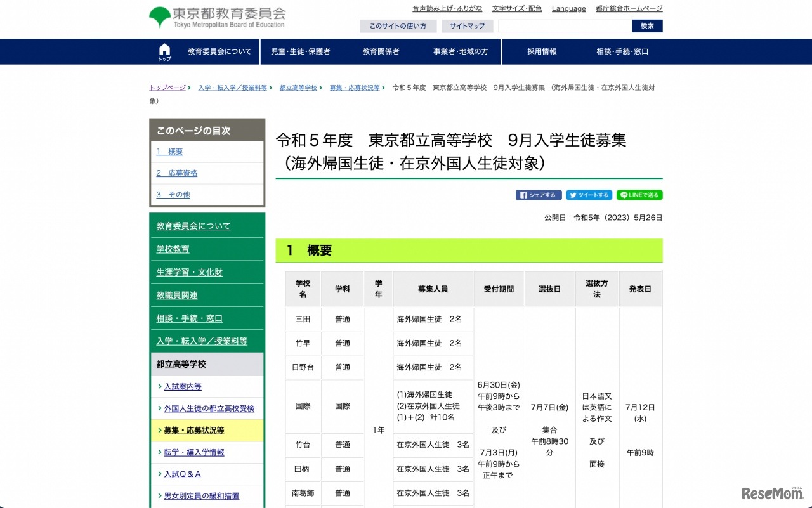Tweet this page via Twitter button

589,195
